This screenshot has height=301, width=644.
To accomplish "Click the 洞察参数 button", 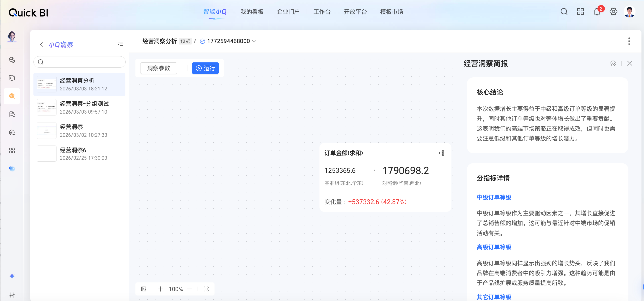I will pos(158,68).
